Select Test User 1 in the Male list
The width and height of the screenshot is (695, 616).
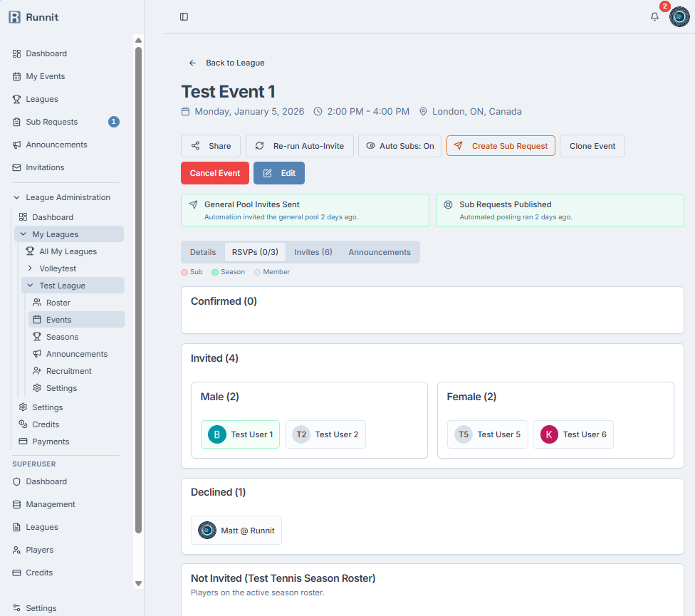(x=240, y=434)
